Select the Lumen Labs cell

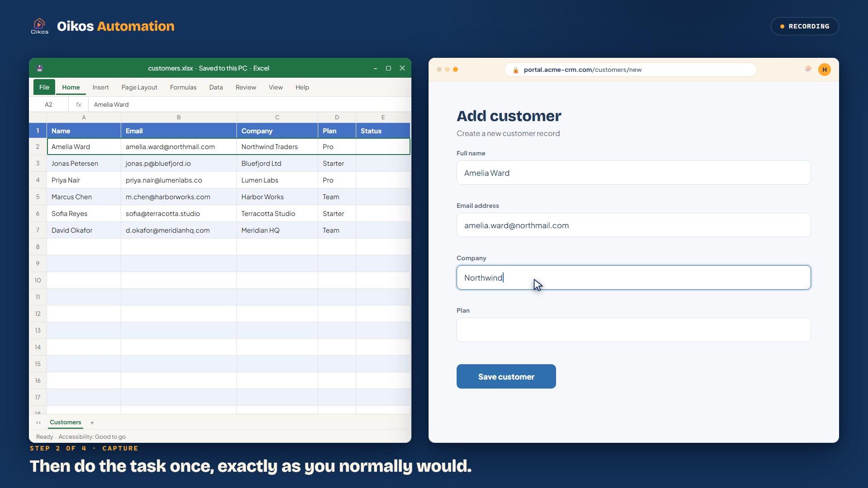click(x=277, y=180)
